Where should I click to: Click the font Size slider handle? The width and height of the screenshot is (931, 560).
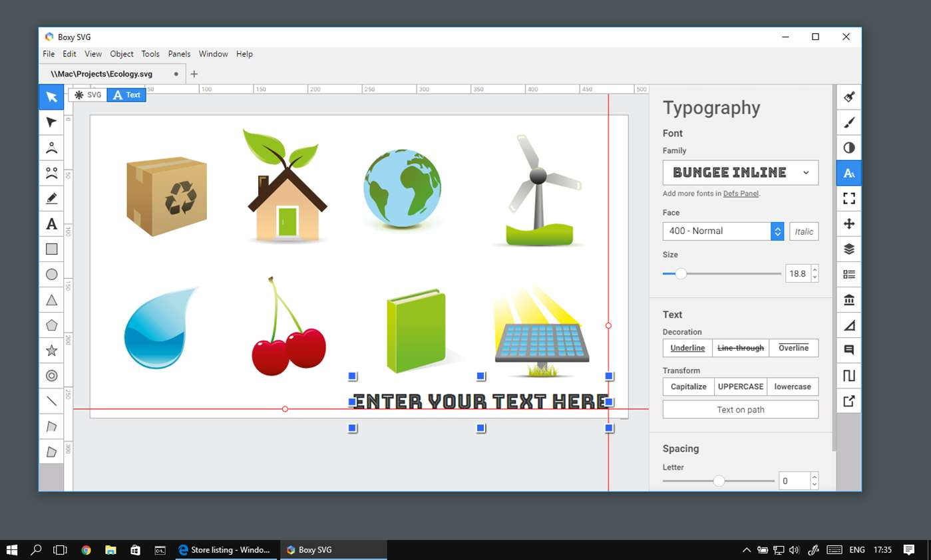tap(681, 273)
